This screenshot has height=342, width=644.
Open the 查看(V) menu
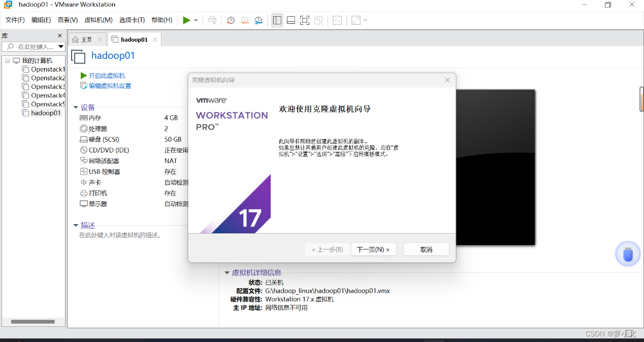[x=68, y=20]
